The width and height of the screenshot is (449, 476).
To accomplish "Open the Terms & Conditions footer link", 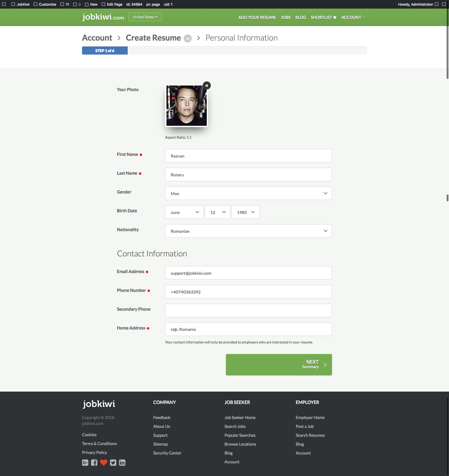I will pyautogui.click(x=99, y=443).
